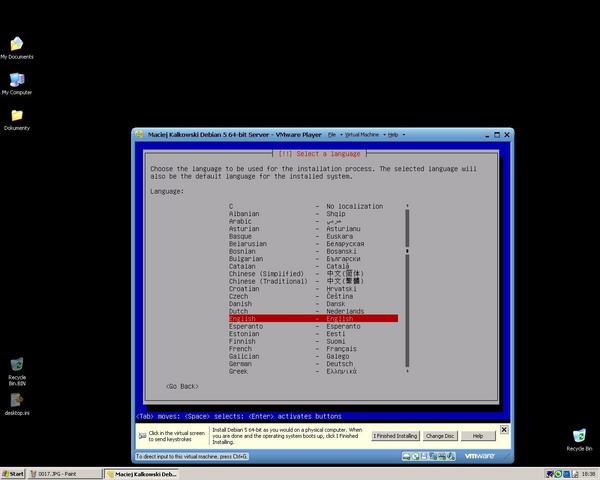Select Albanian in the language list
The width and height of the screenshot is (600, 480).
[x=313, y=214]
